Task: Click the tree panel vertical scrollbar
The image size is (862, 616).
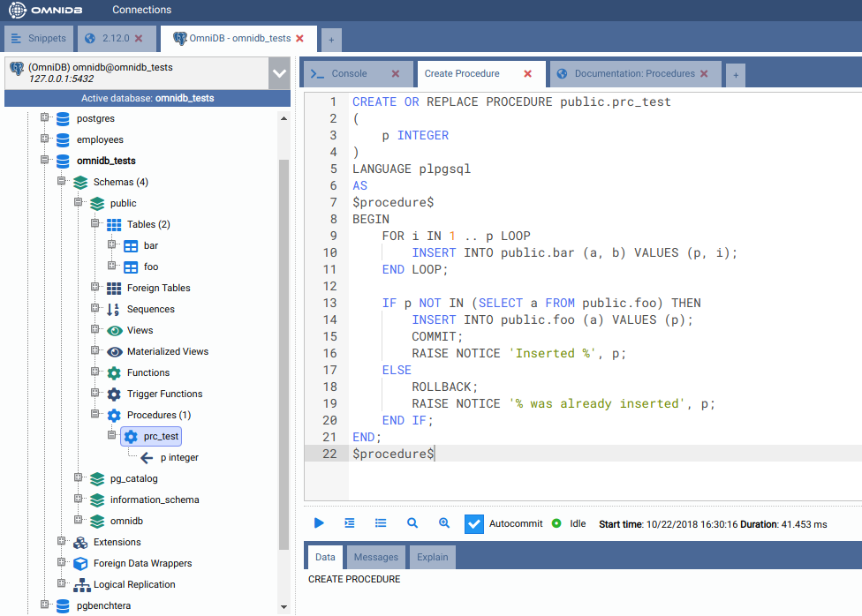Action: [x=284, y=353]
